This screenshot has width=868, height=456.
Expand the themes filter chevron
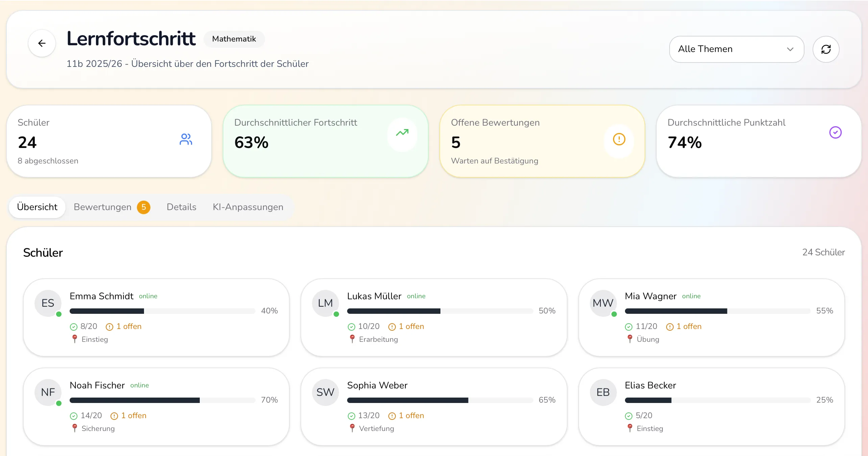pyautogui.click(x=790, y=49)
